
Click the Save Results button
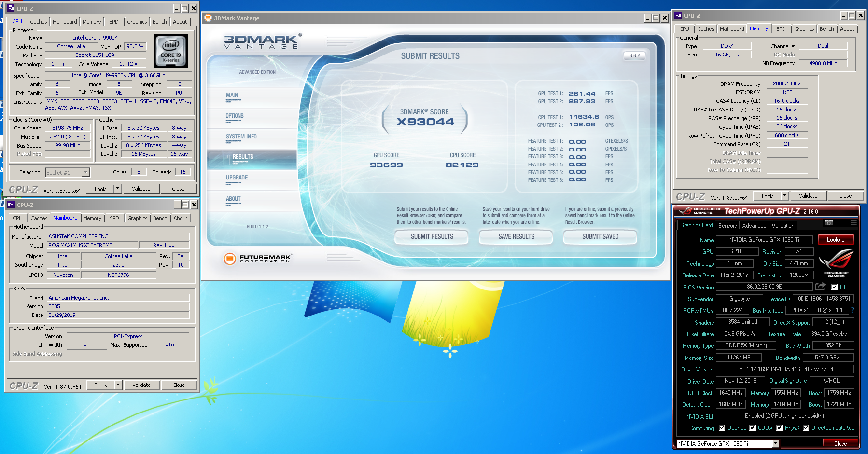tap(517, 237)
